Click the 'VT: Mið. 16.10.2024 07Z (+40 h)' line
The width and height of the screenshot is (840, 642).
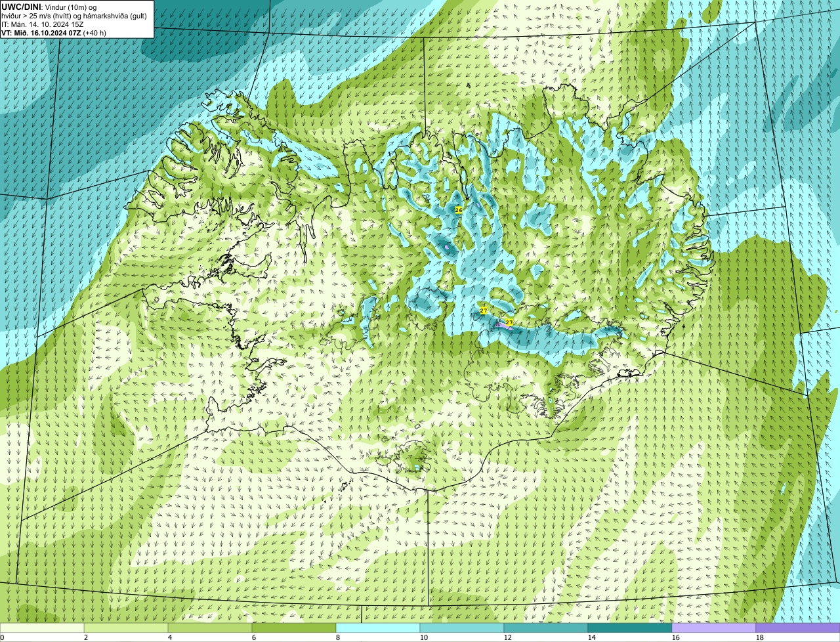54,33
